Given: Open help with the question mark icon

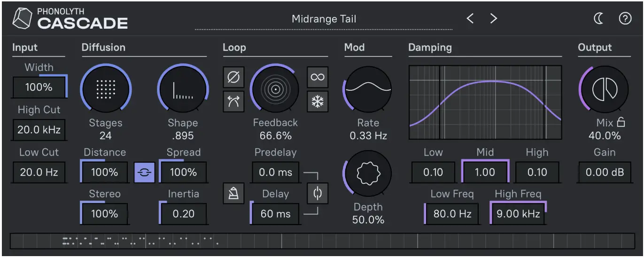Looking at the screenshot, I should click(x=625, y=19).
